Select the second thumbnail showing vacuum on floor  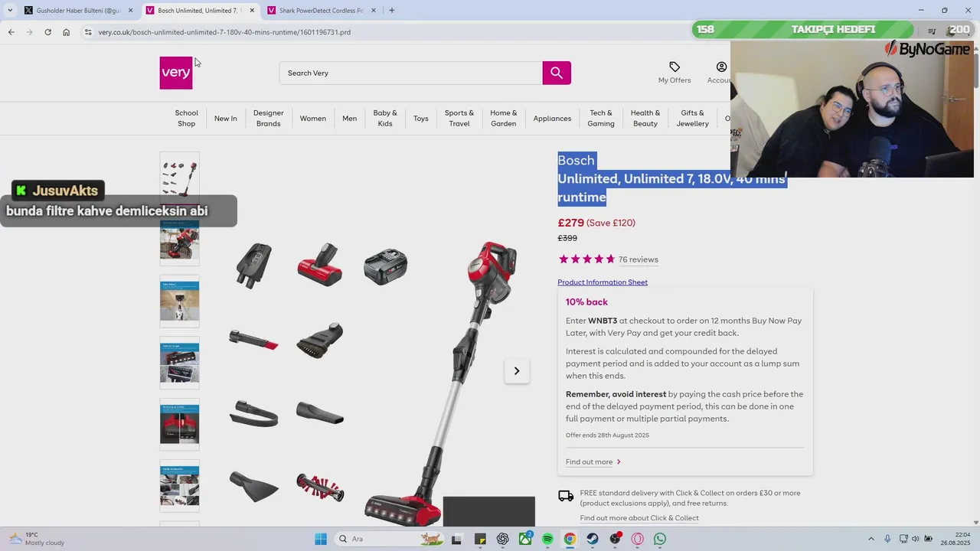point(179,240)
